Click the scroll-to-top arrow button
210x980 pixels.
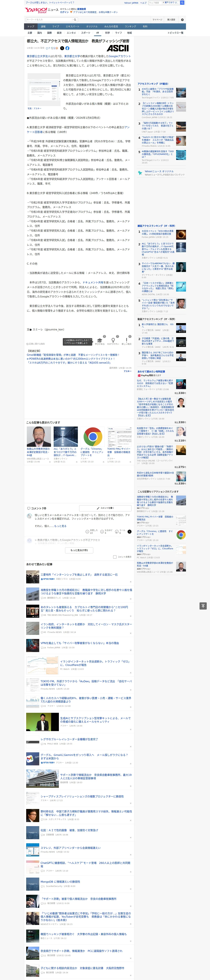pyautogui.click(x=203, y=606)
